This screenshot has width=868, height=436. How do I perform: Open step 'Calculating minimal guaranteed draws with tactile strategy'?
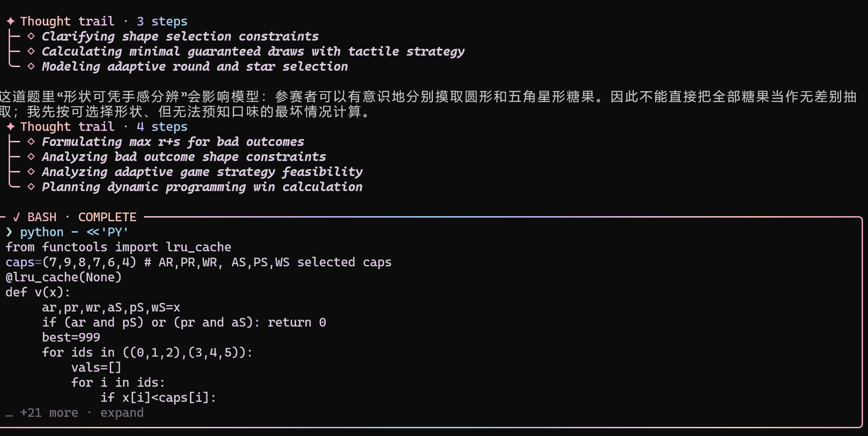(253, 52)
